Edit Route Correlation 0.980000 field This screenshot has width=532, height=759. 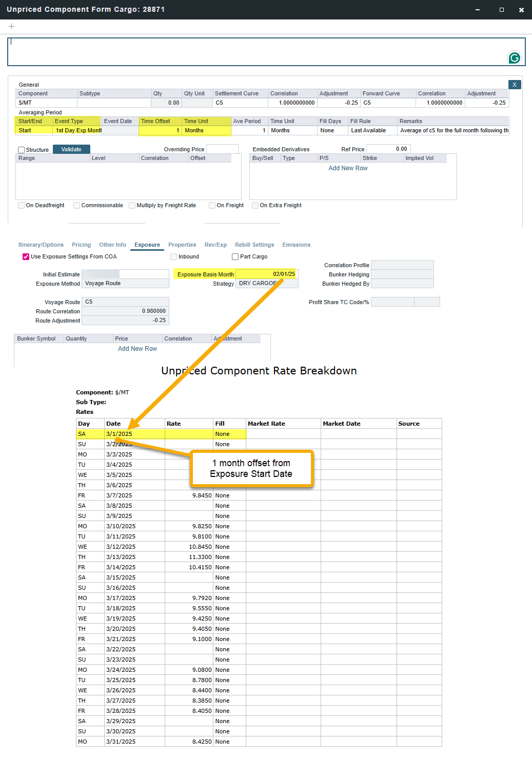coord(125,311)
